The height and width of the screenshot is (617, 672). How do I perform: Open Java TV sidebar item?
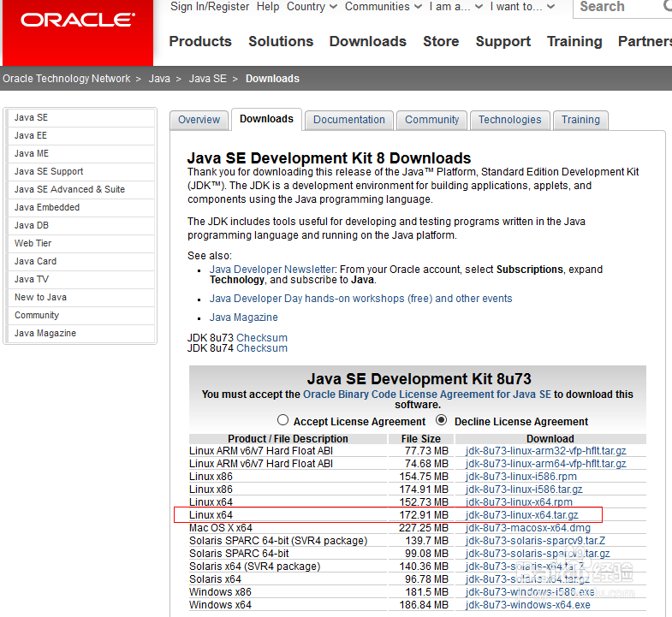pos(81,279)
